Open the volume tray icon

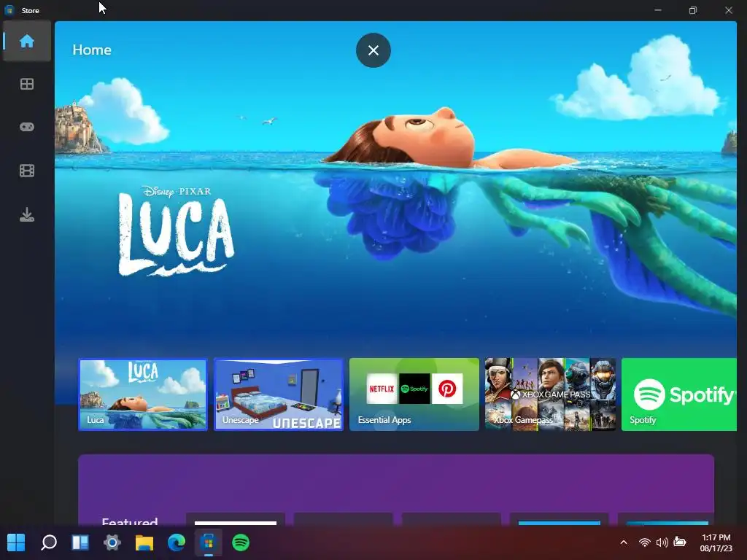point(662,542)
